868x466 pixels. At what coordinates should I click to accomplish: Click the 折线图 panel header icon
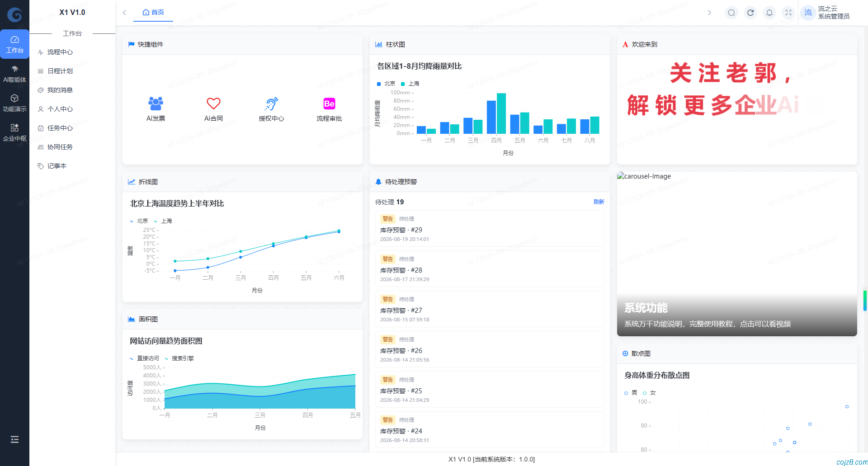tap(132, 182)
